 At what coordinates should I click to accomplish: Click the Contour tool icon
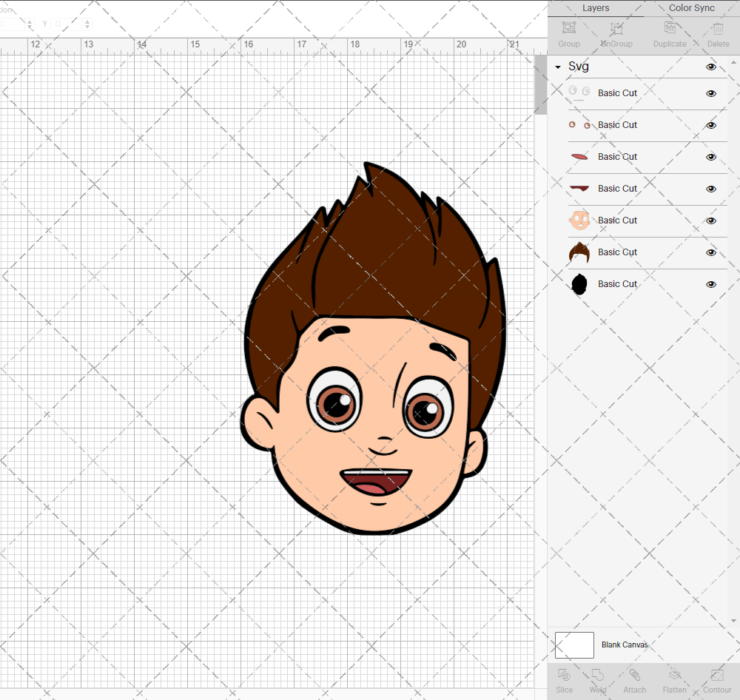click(x=717, y=675)
